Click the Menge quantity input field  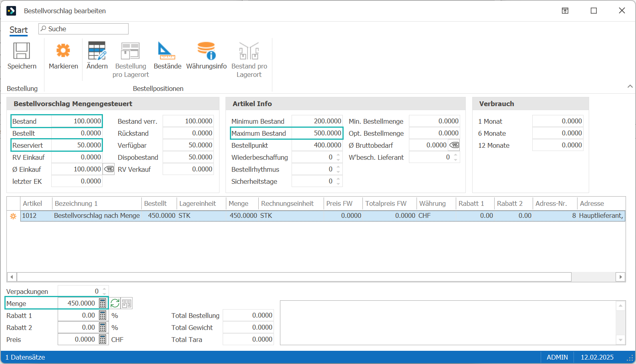click(x=78, y=303)
